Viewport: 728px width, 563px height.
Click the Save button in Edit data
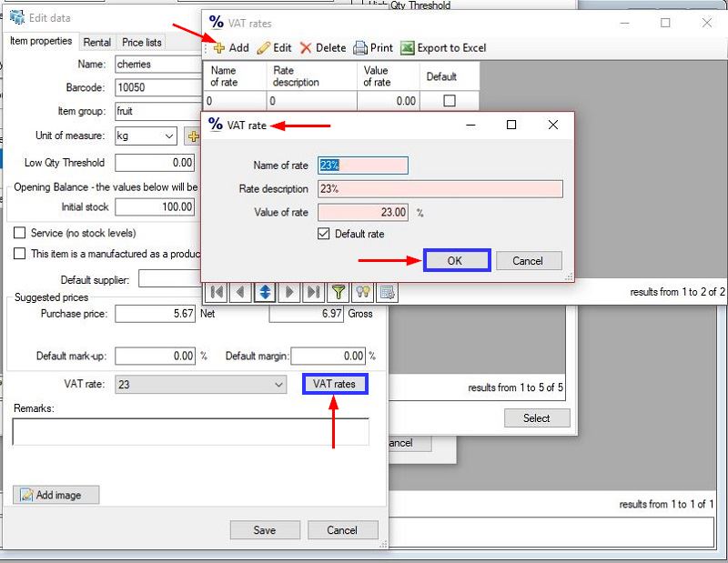(265, 529)
